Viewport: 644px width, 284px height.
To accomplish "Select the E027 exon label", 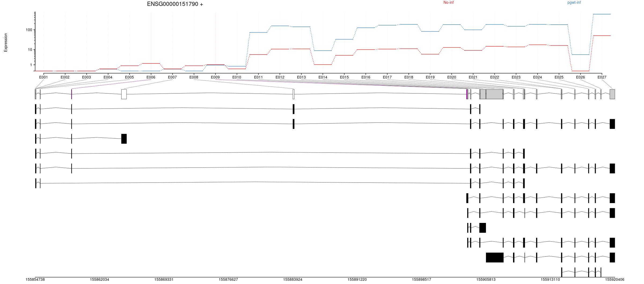I will click(602, 77).
